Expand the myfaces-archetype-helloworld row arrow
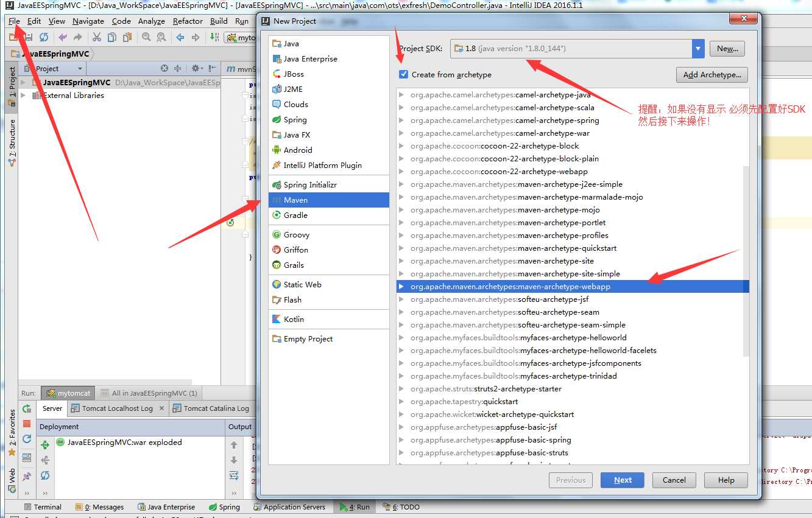This screenshot has height=518, width=812. point(401,338)
